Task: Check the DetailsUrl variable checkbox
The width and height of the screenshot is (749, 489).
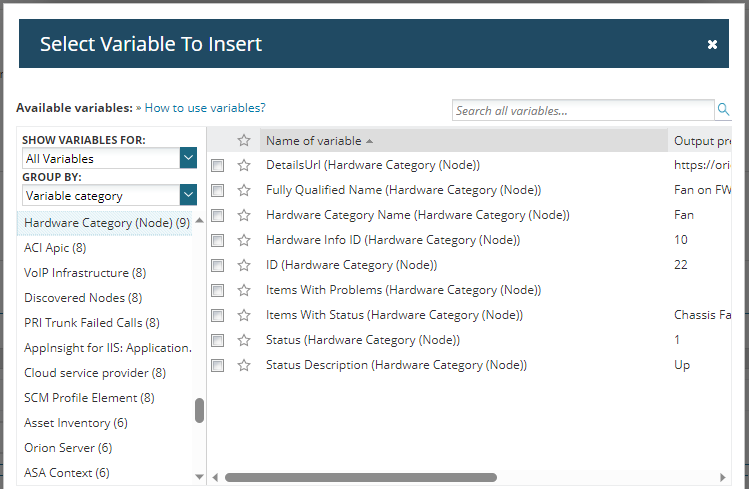Action: (x=217, y=165)
